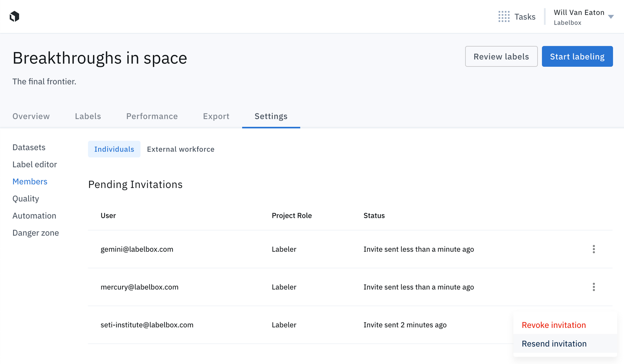Open the Tasks link in header

[525, 17]
